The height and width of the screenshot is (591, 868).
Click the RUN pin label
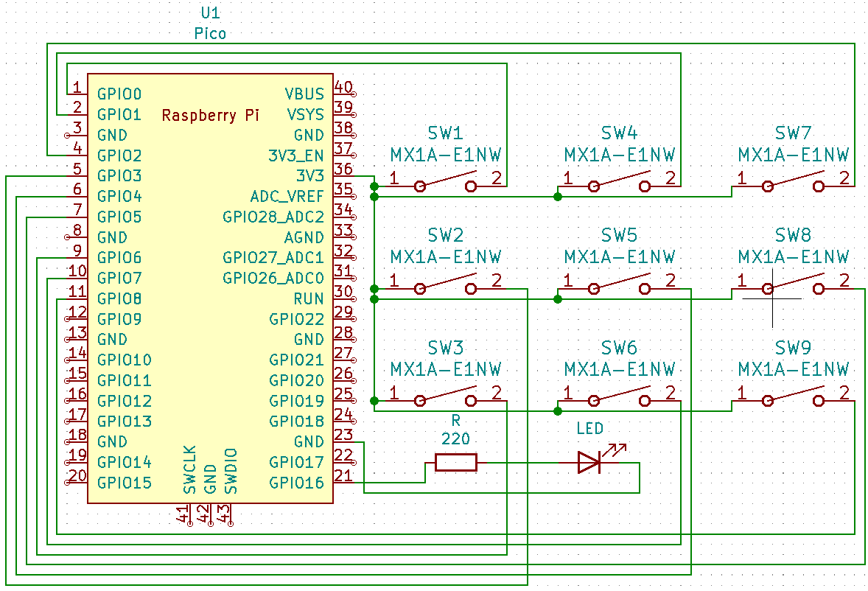click(x=309, y=299)
